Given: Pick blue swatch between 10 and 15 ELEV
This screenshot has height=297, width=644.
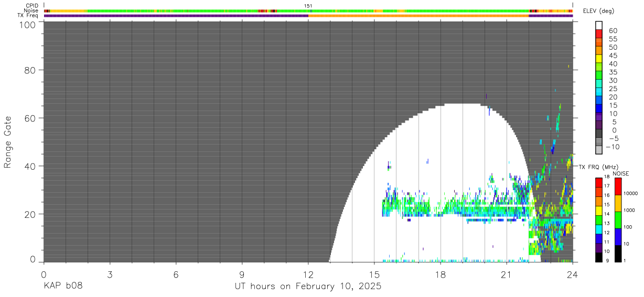Looking at the screenshot, I should 599,109.
